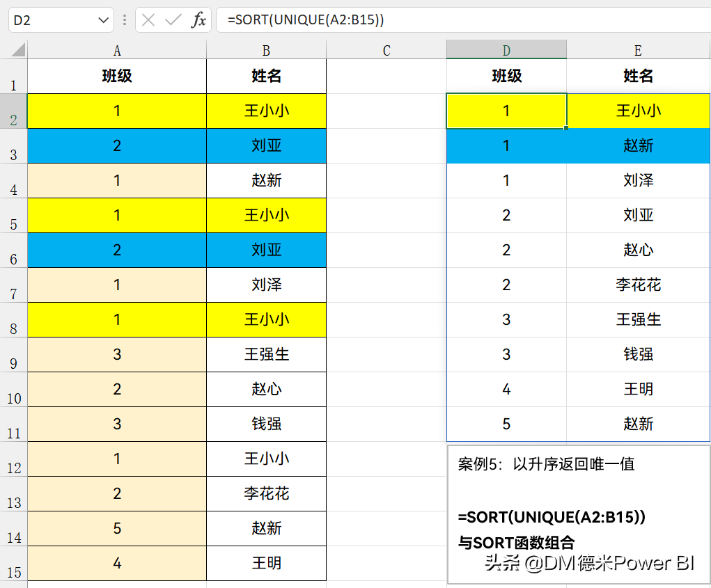Viewport: 711px width, 588px height.
Task: Click cell B12 王小小
Action: point(266,459)
